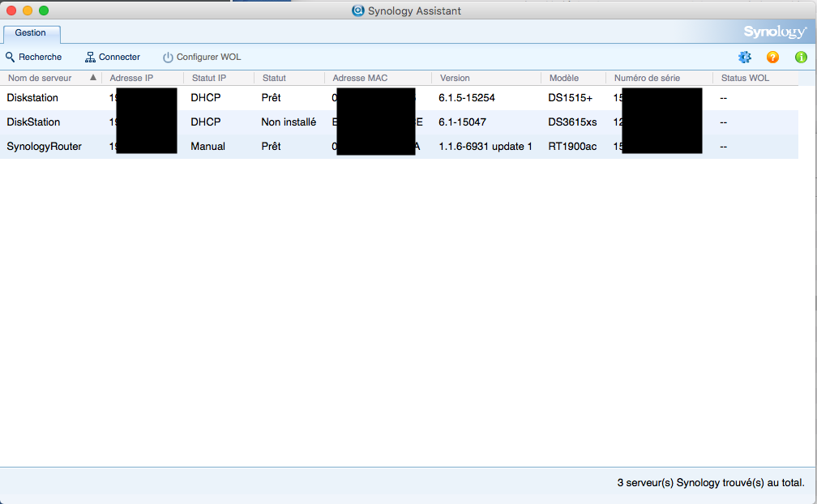Click the servers found status text
Screen dimensions: 817x504
click(711, 483)
